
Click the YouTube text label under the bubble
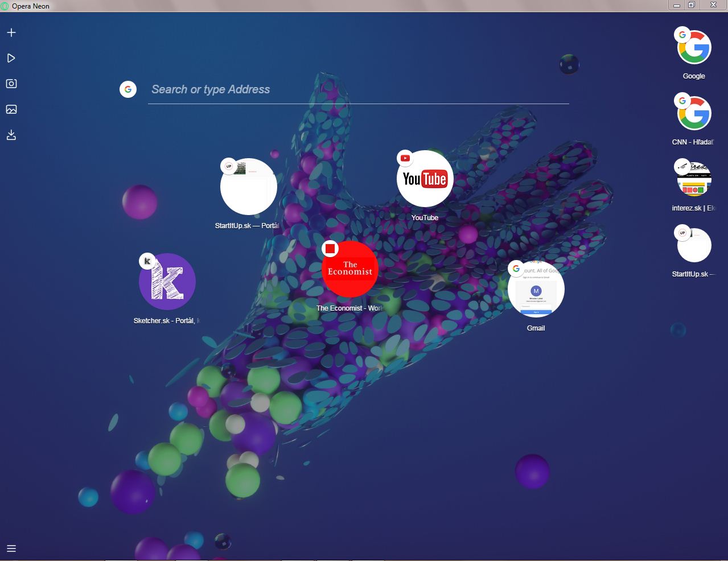[x=425, y=218]
